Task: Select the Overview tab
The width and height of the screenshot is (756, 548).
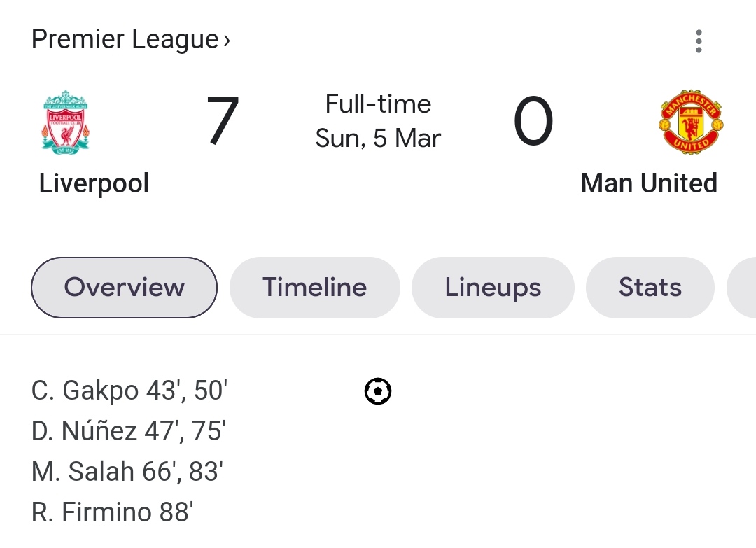Action: coord(124,288)
